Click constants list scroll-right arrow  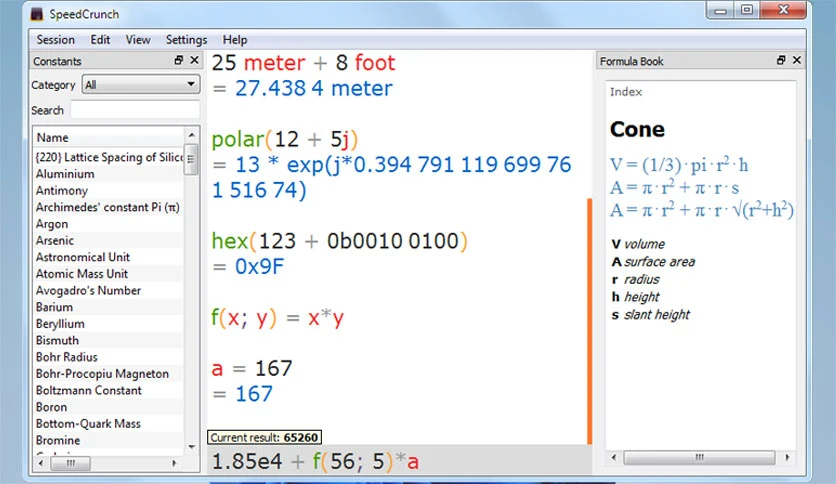tap(174, 464)
